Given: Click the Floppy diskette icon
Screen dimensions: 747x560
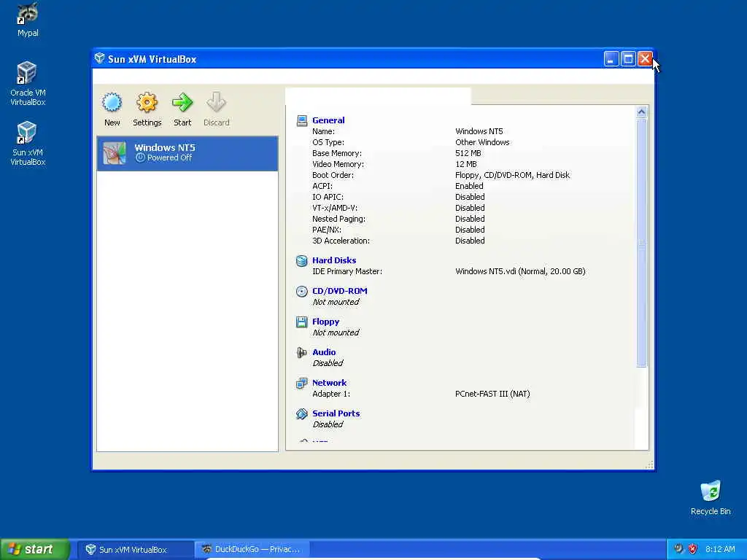Looking at the screenshot, I should (x=301, y=322).
